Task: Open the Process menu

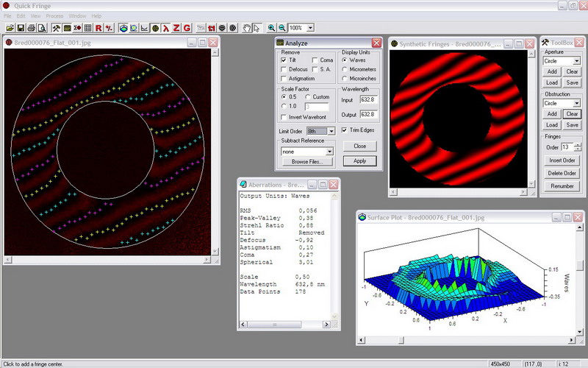Action: point(54,16)
